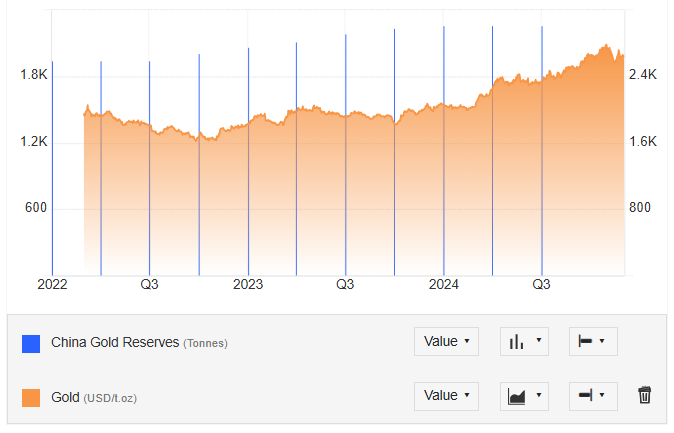Select the Gold (USD/t.oz) series label
The width and height of the screenshot is (674, 433).
coord(94,397)
